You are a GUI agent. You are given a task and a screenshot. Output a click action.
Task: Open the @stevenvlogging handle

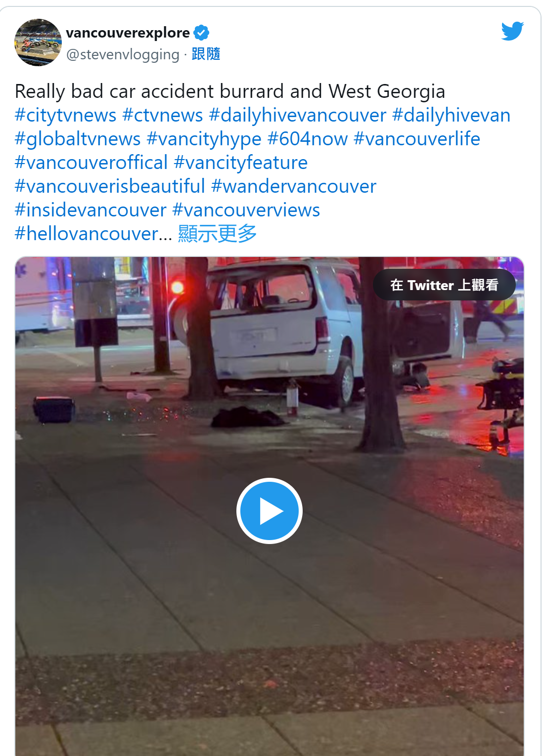(x=123, y=54)
